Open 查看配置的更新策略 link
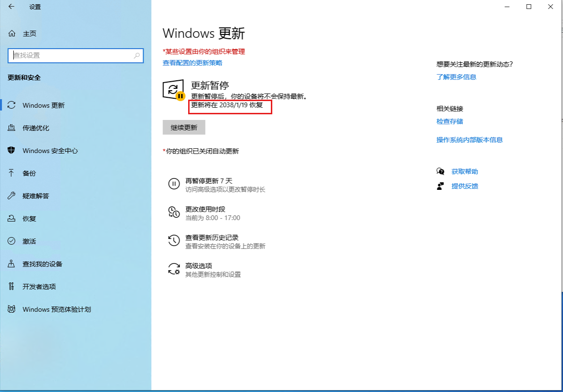 click(192, 63)
